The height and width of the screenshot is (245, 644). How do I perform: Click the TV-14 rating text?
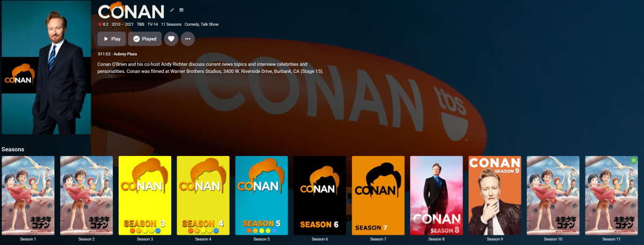tap(153, 24)
